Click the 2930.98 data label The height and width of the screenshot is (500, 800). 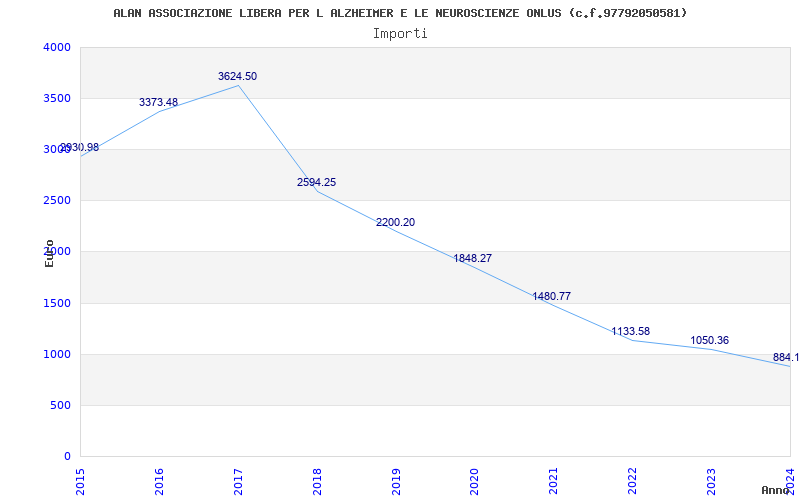coord(80,148)
